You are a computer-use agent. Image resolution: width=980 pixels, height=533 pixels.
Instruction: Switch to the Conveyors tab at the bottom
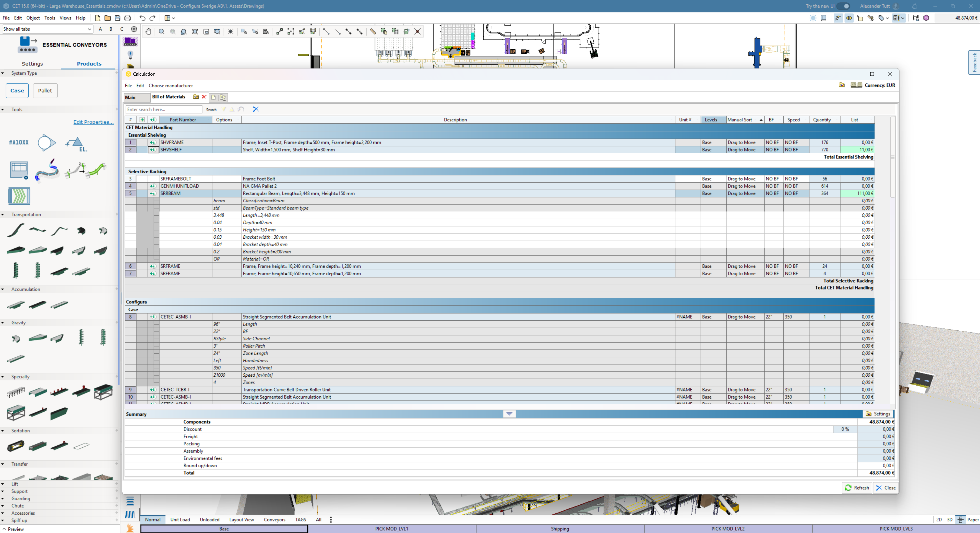[275, 519]
